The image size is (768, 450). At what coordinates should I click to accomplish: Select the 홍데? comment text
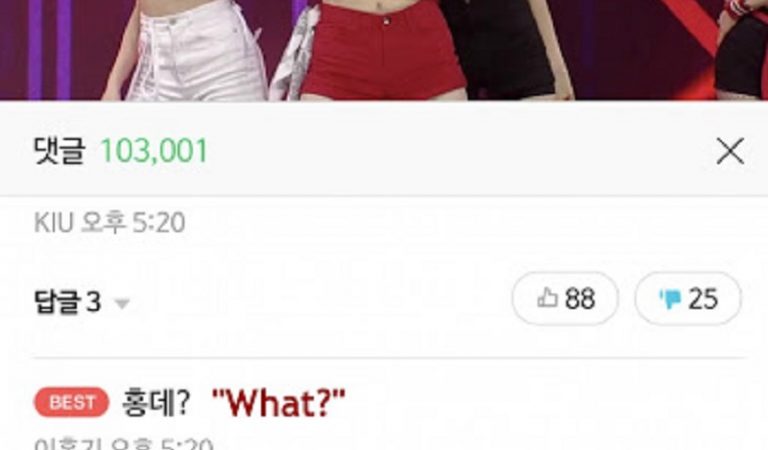(156, 403)
